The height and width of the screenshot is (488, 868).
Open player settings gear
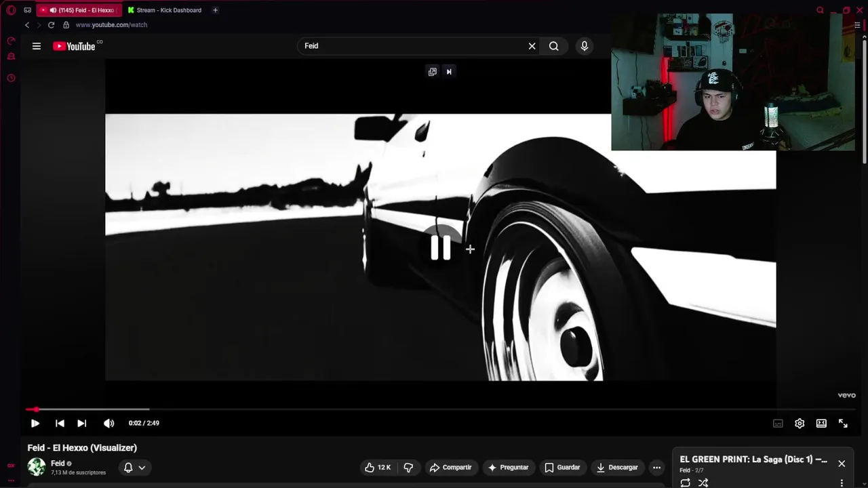pos(800,423)
